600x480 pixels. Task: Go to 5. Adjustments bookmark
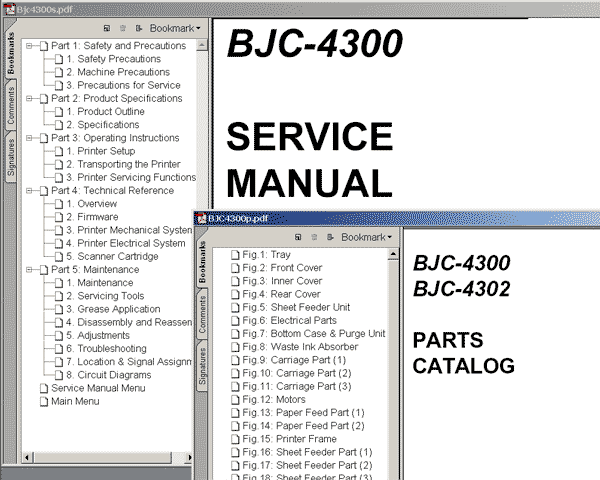pyautogui.click(x=98, y=335)
